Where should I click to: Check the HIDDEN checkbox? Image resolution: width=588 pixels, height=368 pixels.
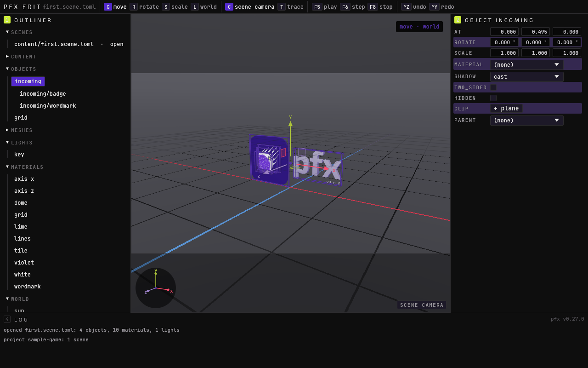point(493,98)
